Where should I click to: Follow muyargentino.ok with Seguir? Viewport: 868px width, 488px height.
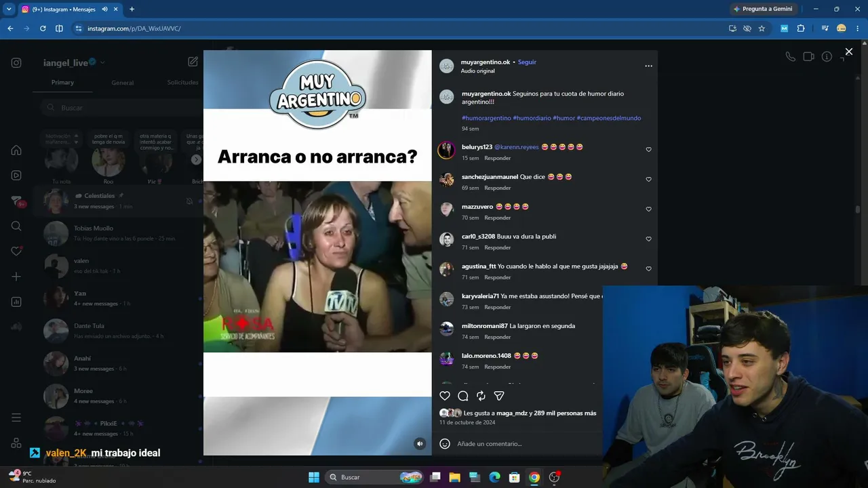tap(527, 62)
